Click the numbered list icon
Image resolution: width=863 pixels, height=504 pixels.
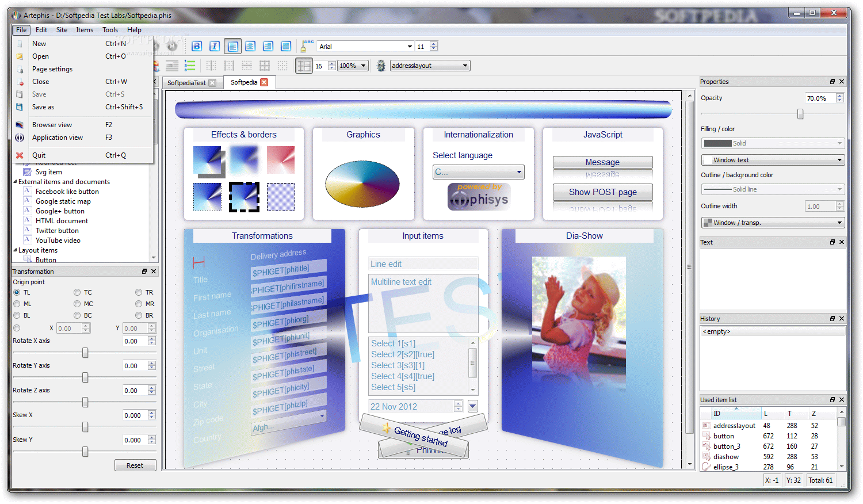(190, 66)
